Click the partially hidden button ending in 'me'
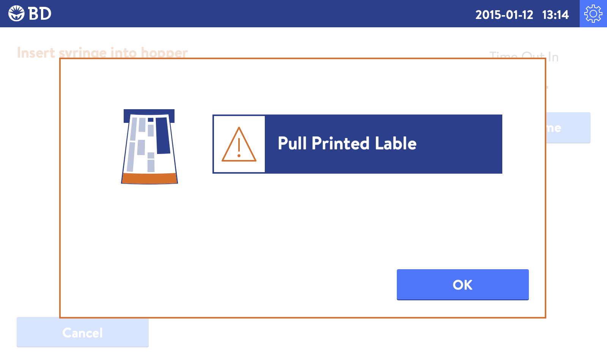This screenshot has width=607, height=364. click(x=568, y=128)
